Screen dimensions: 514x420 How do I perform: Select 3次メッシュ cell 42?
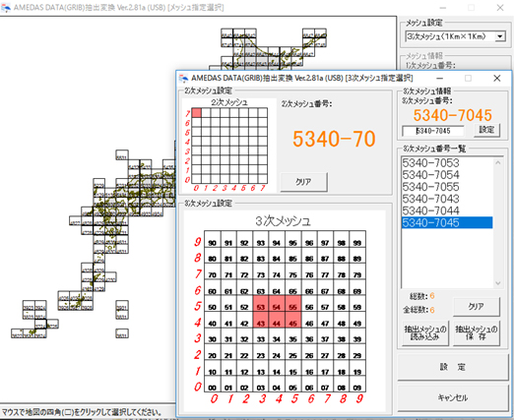click(244, 320)
